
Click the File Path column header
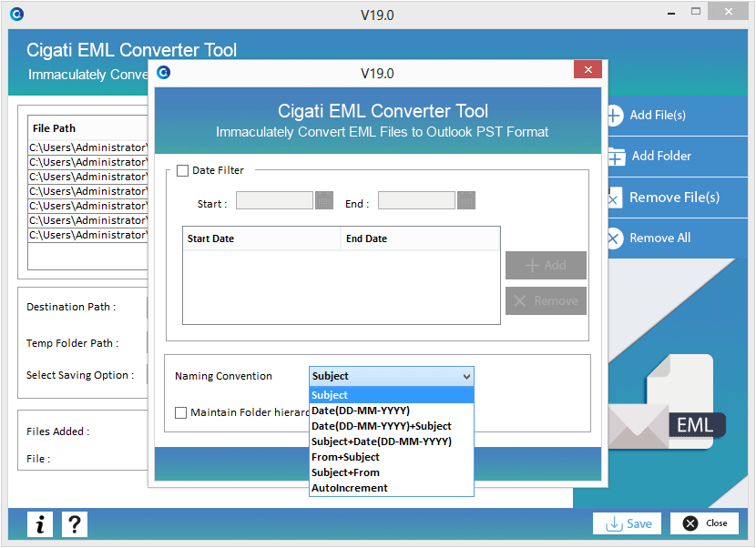coord(87,128)
